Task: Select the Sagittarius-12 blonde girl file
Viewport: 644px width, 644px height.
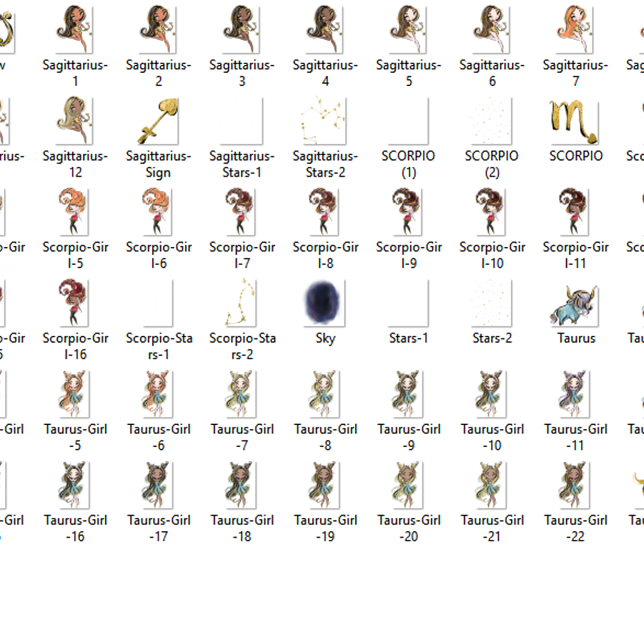Action: coord(75,121)
